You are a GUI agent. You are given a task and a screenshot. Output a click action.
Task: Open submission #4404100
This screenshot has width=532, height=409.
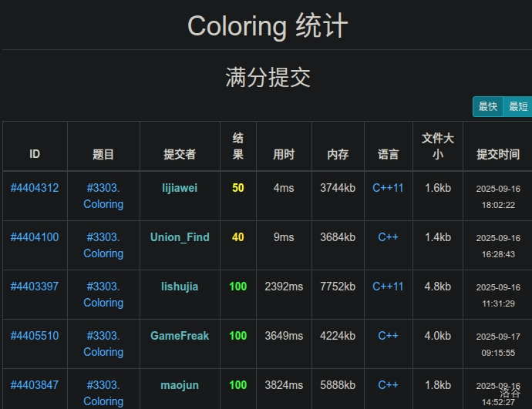[x=35, y=237]
